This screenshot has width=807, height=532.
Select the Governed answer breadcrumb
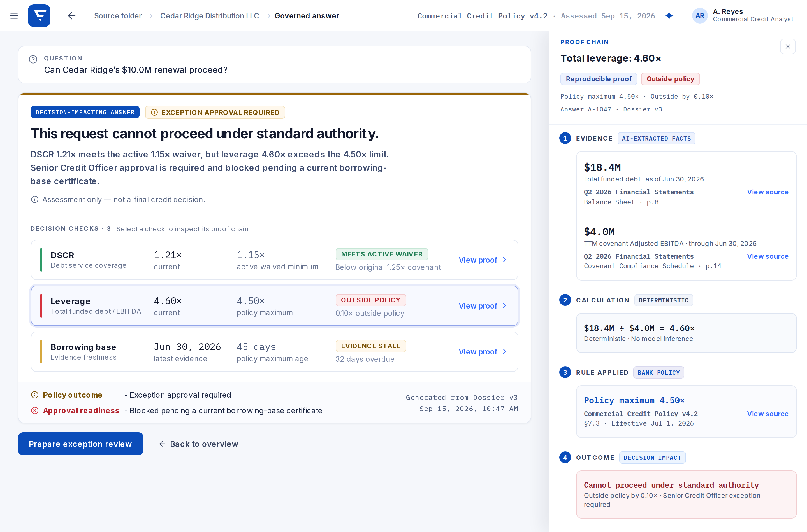(x=307, y=16)
